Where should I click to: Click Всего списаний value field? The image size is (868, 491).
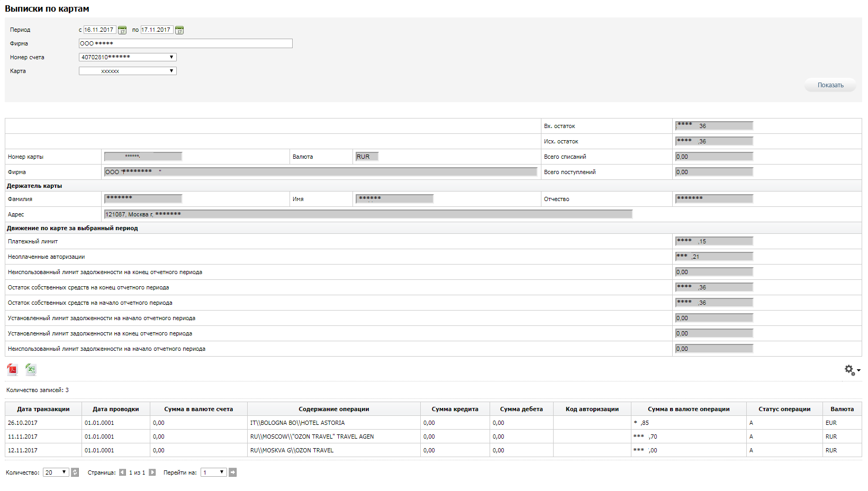pos(714,157)
